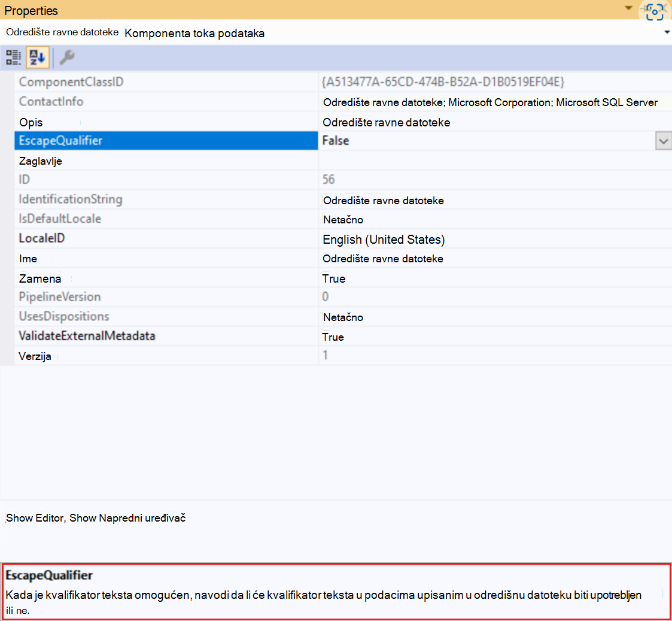Click the PipelineVersion property label
The image size is (672, 621).
pyautogui.click(x=60, y=297)
